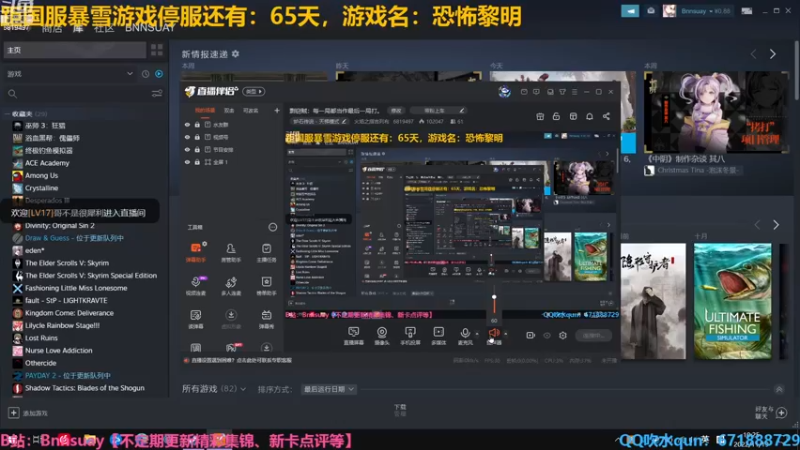Screen dimensions: 800x450
Task: Add a 直播屏幕 screen capture source
Action: [x=353, y=336]
